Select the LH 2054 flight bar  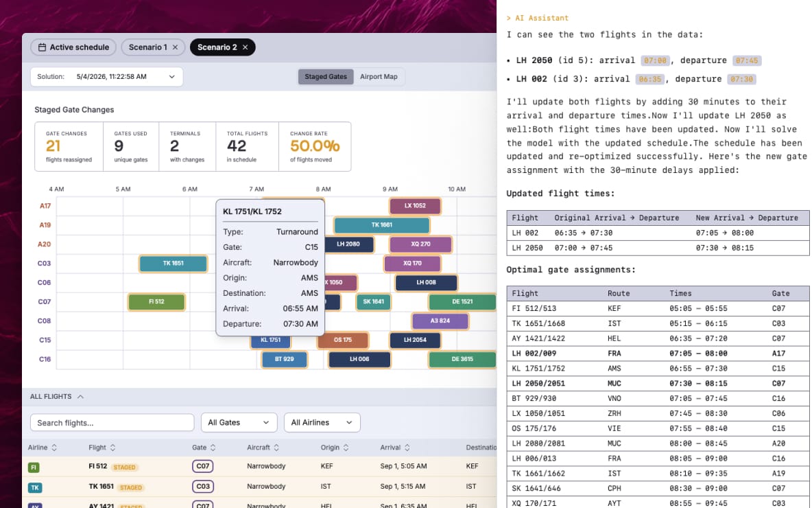click(x=416, y=340)
